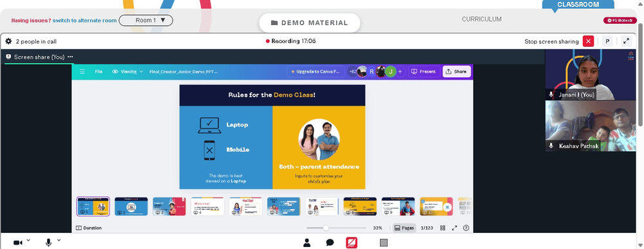Expand microphone options chevron
Screen dimensions: 644x249
tap(59, 241)
